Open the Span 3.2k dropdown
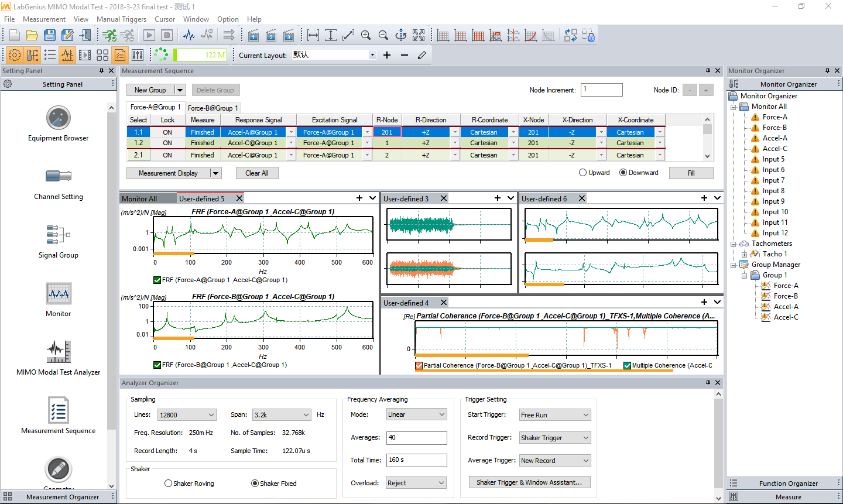Image resolution: width=843 pixels, height=504 pixels. pyautogui.click(x=282, y=414)
